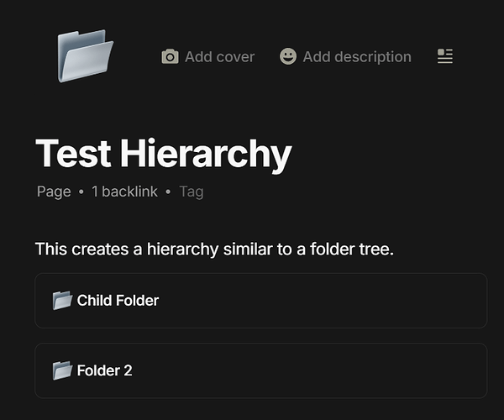Select empty area of Child Folder card
Viewport: 504px width, 420px height.
tap(322, 301)
